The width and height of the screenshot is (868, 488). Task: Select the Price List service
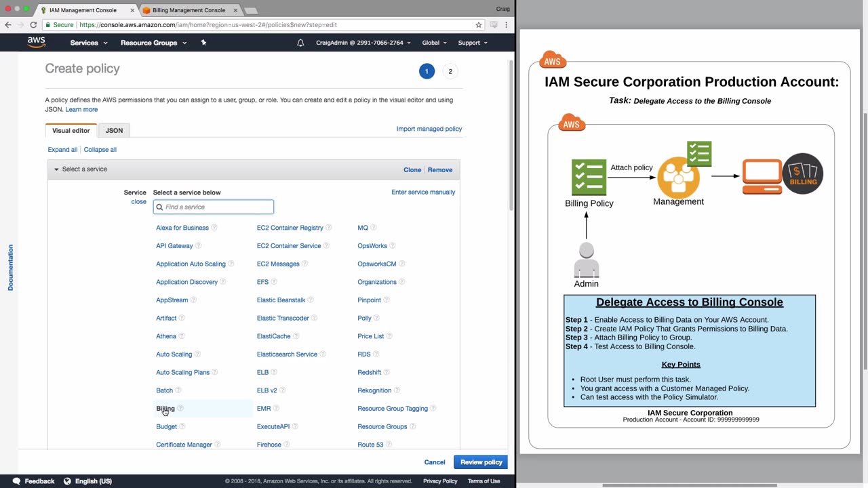pos(371,336)
